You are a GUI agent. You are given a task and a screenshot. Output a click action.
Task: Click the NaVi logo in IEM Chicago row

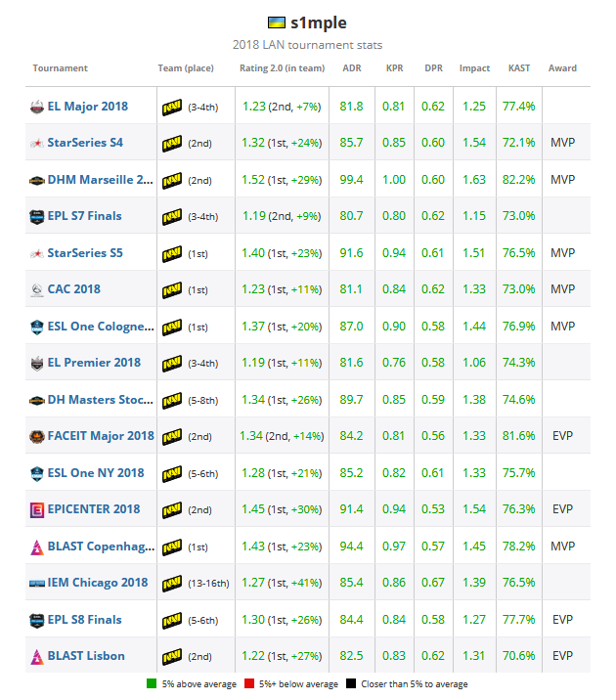pyautogui.click(x=172, y=583)
